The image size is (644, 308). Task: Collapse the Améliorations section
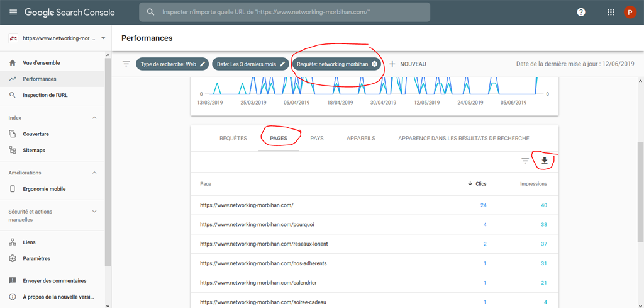pos(94,173)
